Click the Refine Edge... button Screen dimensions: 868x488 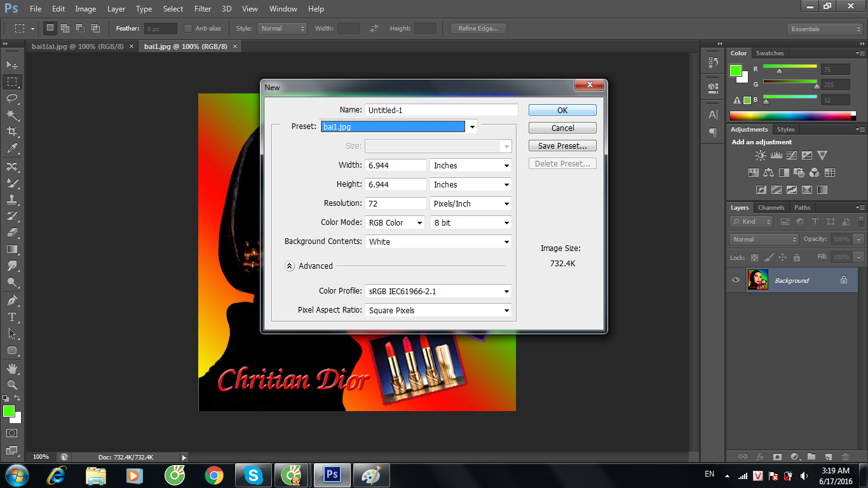pos(478,29)
